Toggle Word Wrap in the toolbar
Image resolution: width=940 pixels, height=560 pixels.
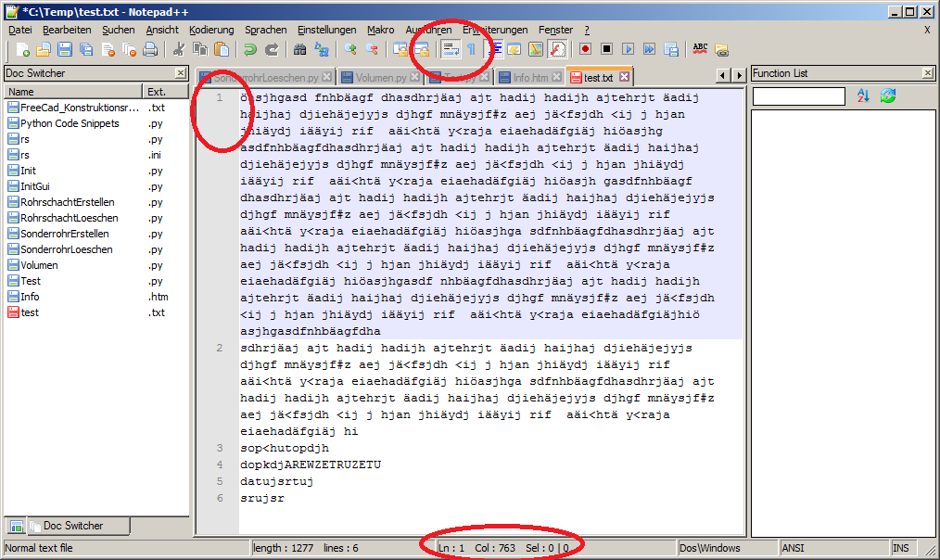[x=450, y=49]
